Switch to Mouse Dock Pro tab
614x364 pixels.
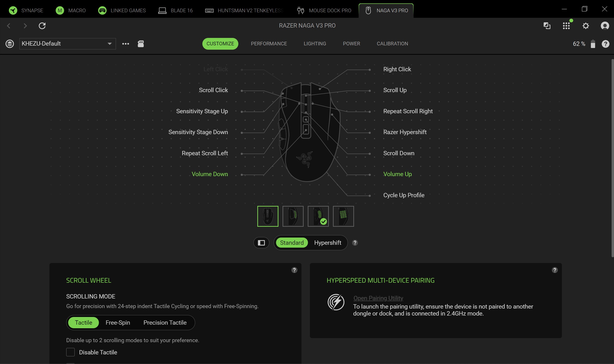pos(324,10)
